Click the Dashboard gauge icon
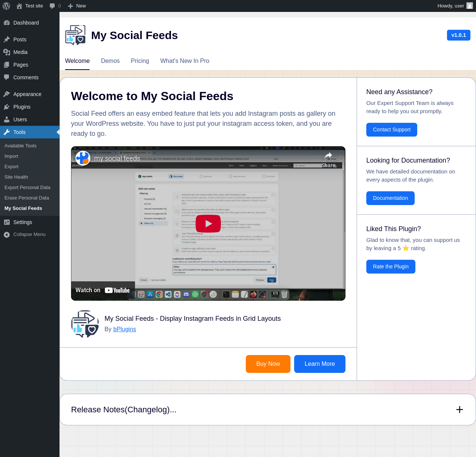The width and height of the screenshot is (476, 457). coord(7,23)
